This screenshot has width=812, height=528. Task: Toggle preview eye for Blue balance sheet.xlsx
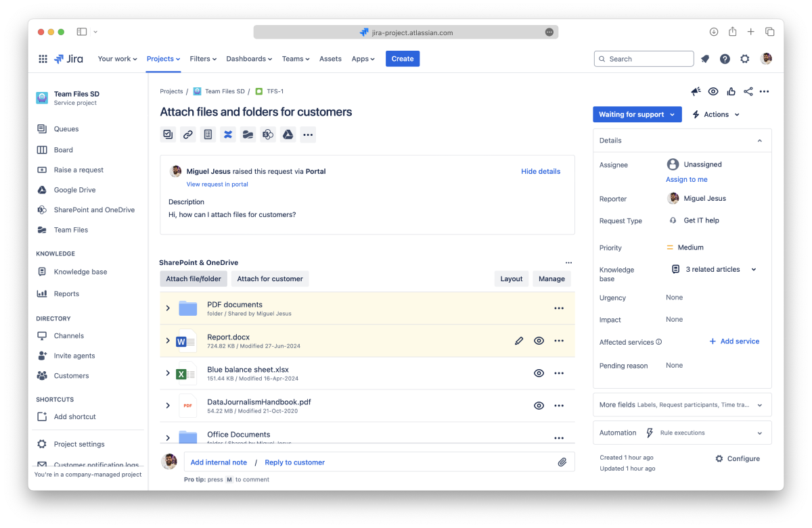539,373
